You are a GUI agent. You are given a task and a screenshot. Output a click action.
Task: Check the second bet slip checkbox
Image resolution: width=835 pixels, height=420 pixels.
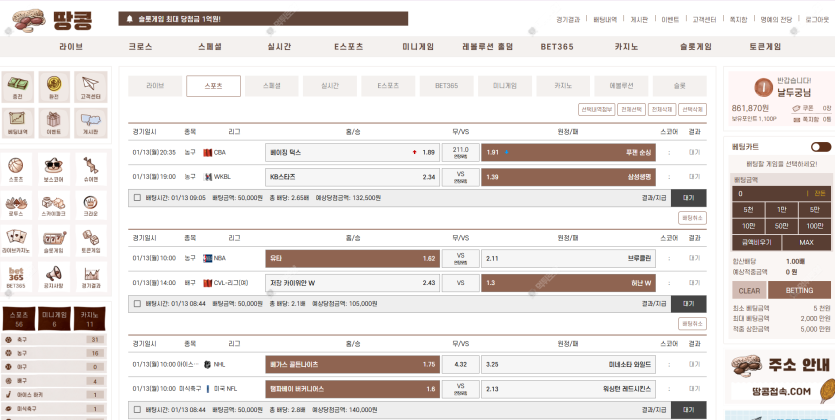137,303
